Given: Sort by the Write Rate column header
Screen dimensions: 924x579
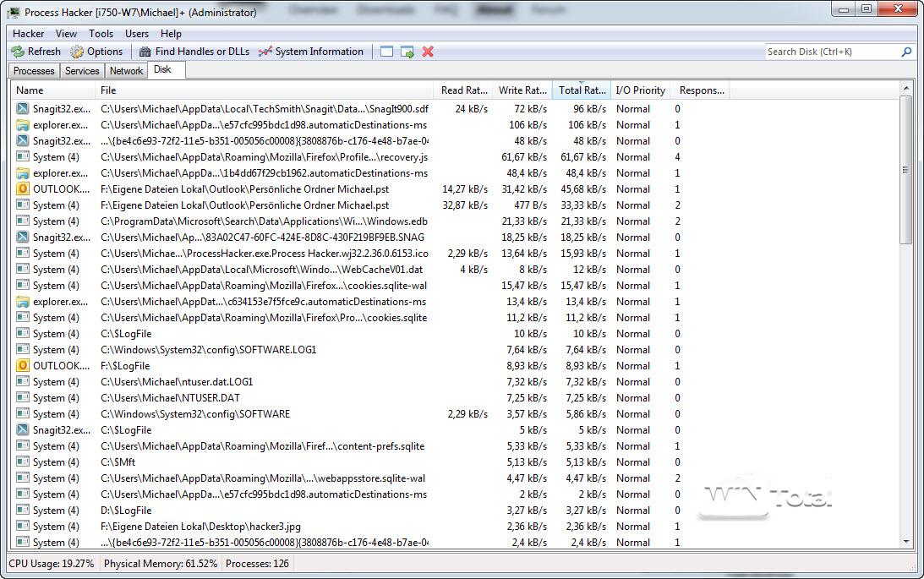Looking at the screenshot, I should [x=522, y=90].
